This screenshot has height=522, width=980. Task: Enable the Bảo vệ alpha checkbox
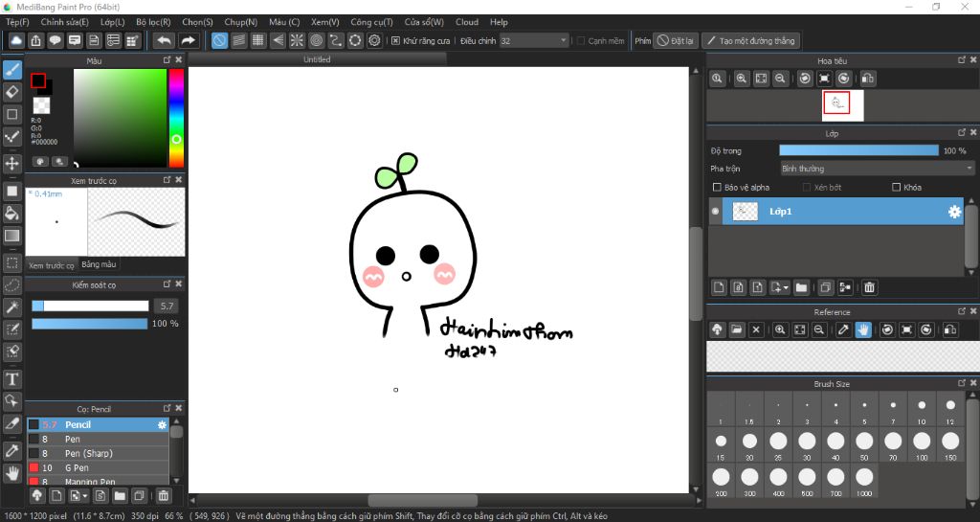tap(718, 188)
